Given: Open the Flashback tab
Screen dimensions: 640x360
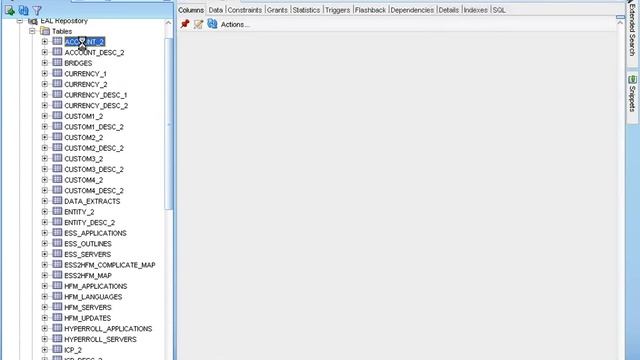Looking at the screenshot, I should pos(370,10).
